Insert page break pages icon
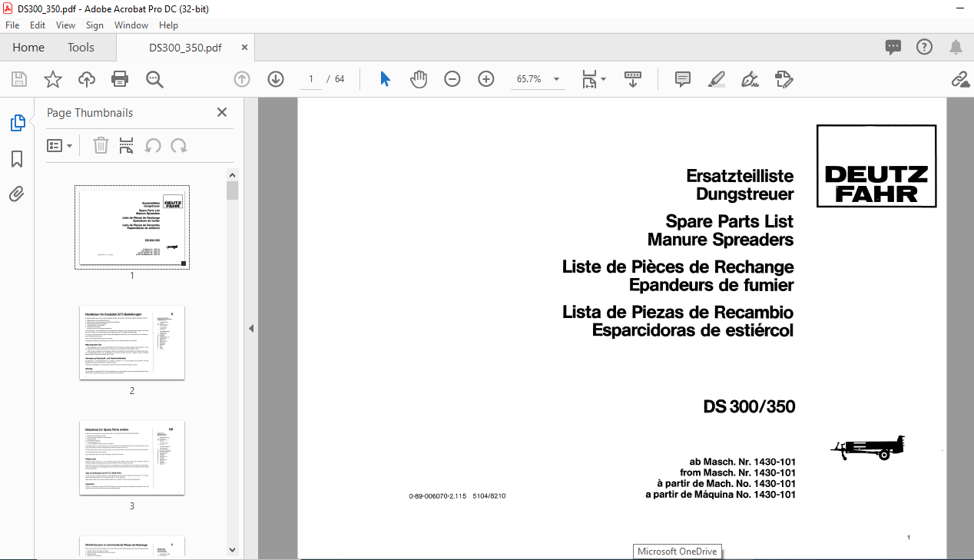Image resolution: width=974 pixels, height=560 pixels. click(127, 145)
